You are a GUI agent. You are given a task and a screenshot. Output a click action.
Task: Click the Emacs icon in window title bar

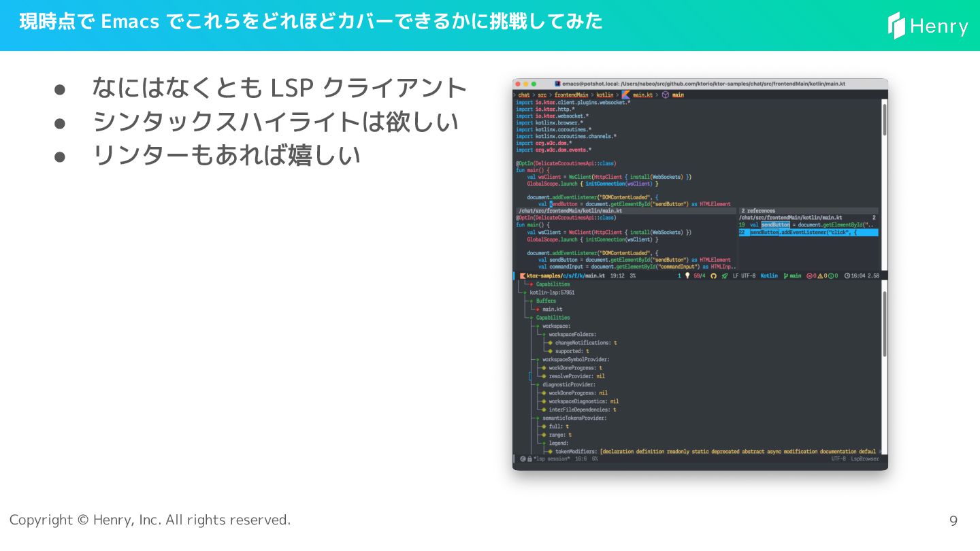point(557,84)
